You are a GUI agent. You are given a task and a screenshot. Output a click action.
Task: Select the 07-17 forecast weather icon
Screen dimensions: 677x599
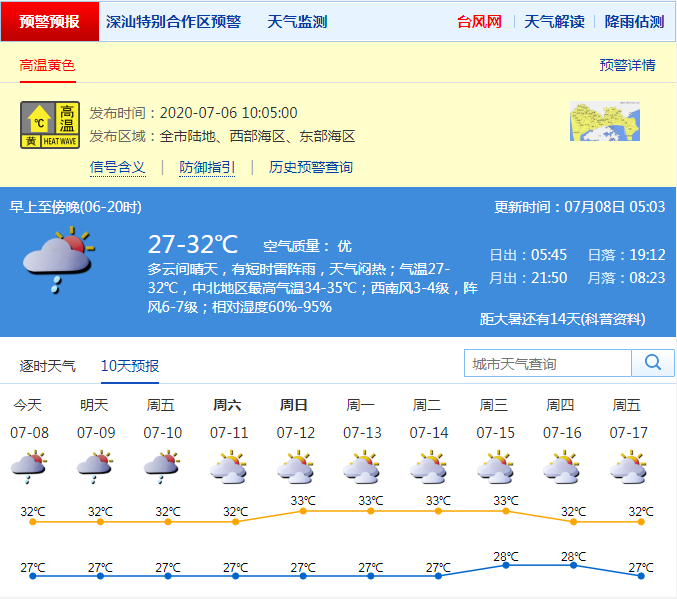click(628, 467)
